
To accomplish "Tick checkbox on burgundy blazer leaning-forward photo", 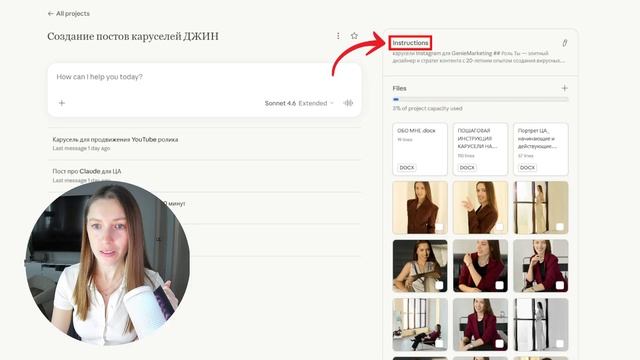I will [x=499, y=344].
